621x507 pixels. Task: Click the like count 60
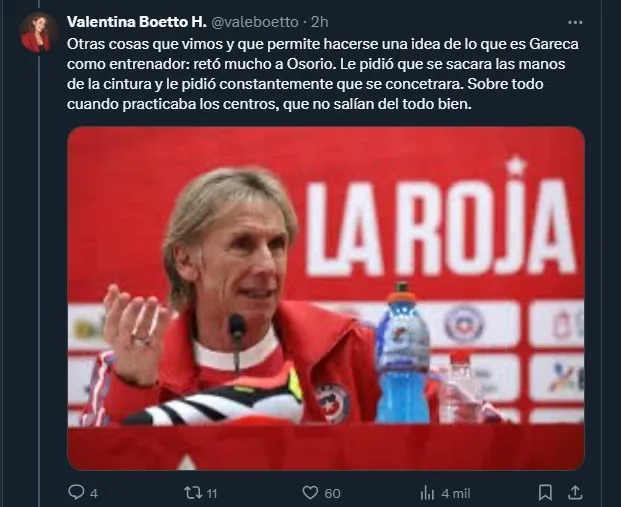coord(332,494)
